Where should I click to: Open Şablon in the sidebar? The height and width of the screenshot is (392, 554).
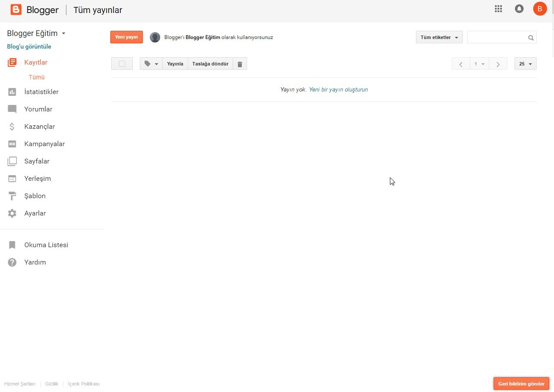coord(35,196)
